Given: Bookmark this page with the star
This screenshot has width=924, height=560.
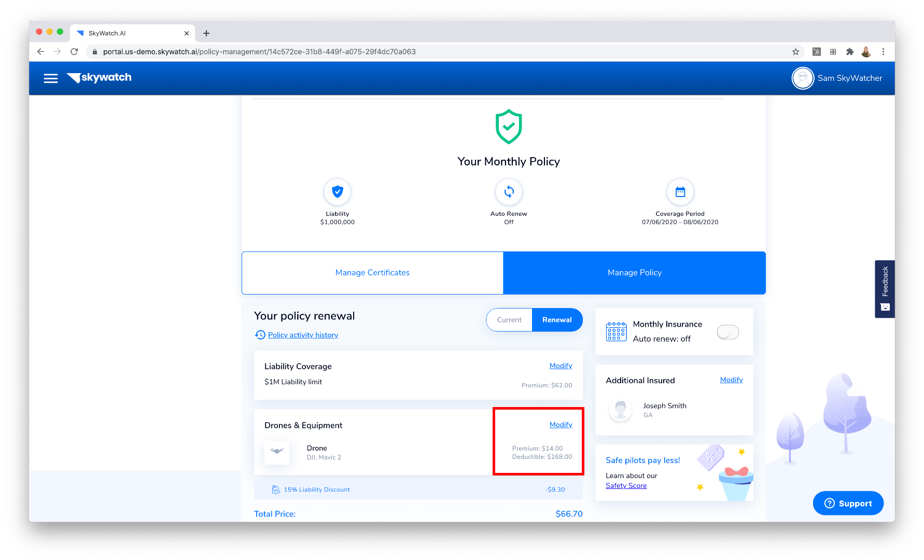Looking at the screenshot, I should [795, 51].
